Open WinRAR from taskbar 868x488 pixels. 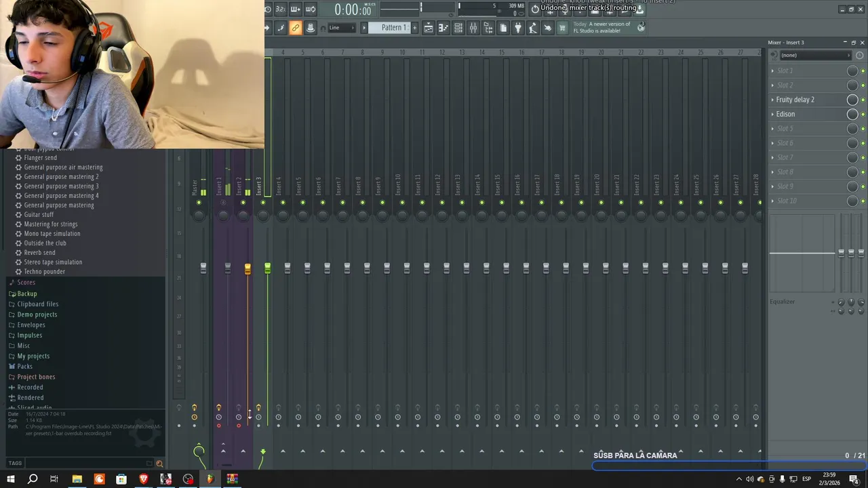[232, 479]
